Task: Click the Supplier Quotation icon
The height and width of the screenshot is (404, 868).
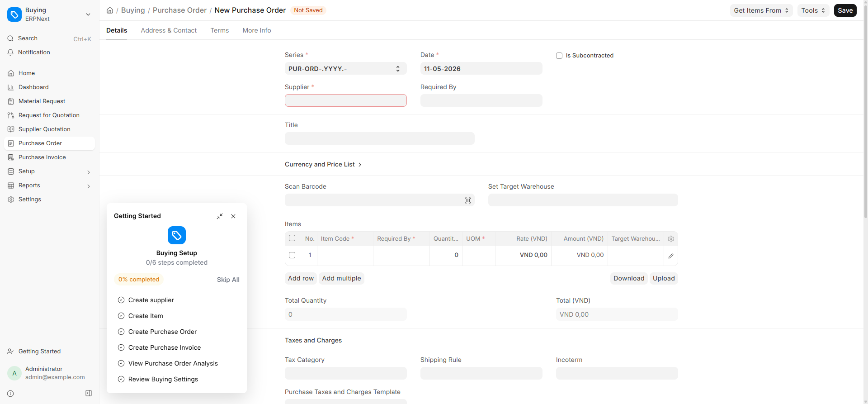Action: [11, 129]
